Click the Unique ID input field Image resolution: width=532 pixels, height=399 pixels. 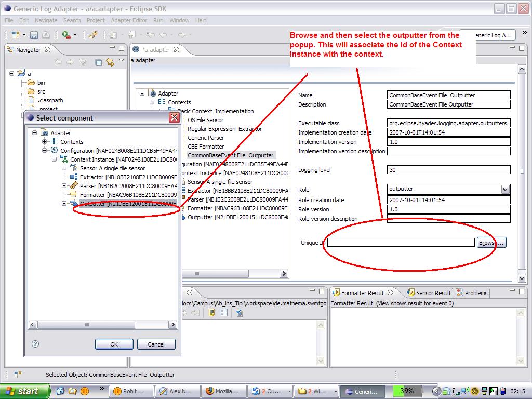click(401, 243)
